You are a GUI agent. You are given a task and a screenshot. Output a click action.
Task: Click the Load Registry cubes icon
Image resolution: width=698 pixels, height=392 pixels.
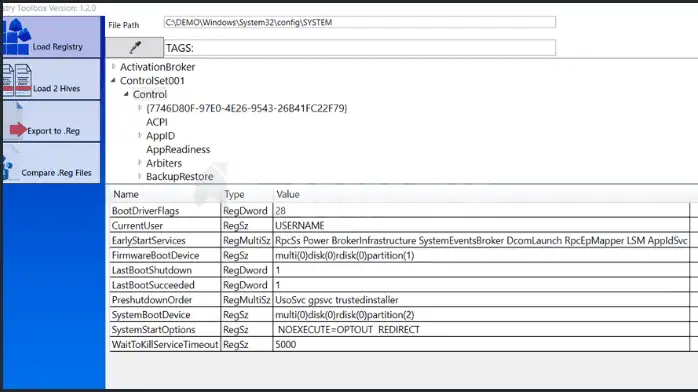[x=16, y=36]
